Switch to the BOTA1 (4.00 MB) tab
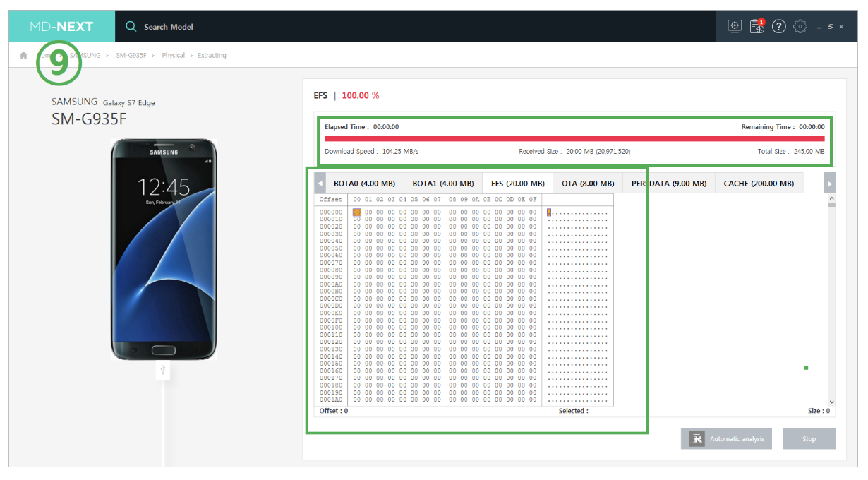 [442, 184]
